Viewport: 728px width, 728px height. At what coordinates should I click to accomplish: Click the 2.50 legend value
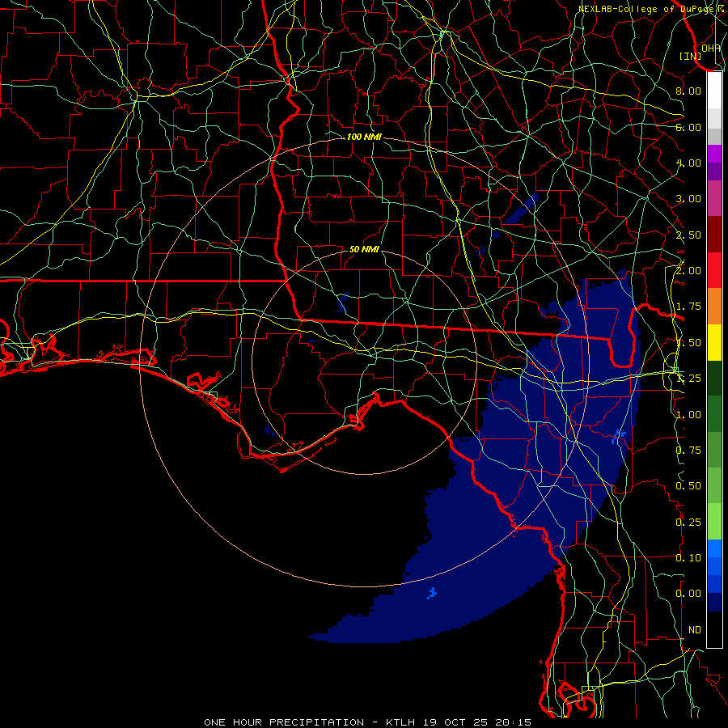pyautogui.click(x=688, y=235)
